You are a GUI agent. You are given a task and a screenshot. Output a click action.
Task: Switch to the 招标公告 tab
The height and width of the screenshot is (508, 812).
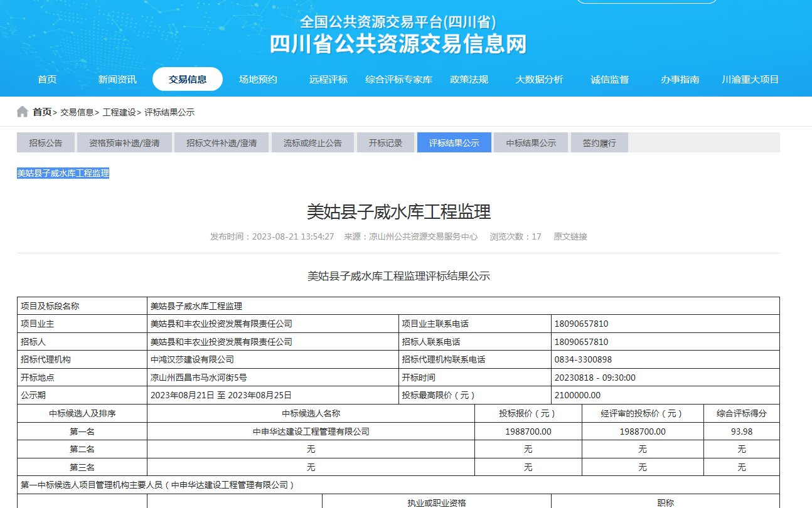[46, 142]
